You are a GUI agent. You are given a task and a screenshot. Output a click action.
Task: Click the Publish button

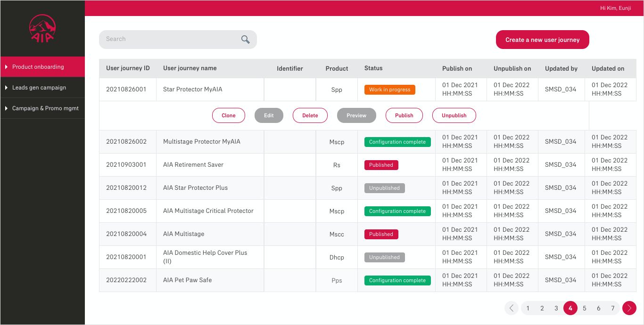[404, 115]
